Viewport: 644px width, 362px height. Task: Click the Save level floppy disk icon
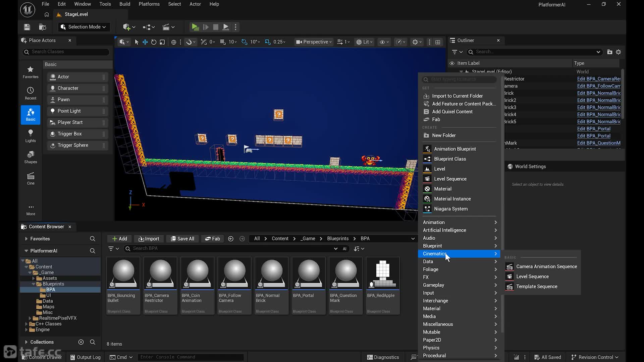point(27,27)
